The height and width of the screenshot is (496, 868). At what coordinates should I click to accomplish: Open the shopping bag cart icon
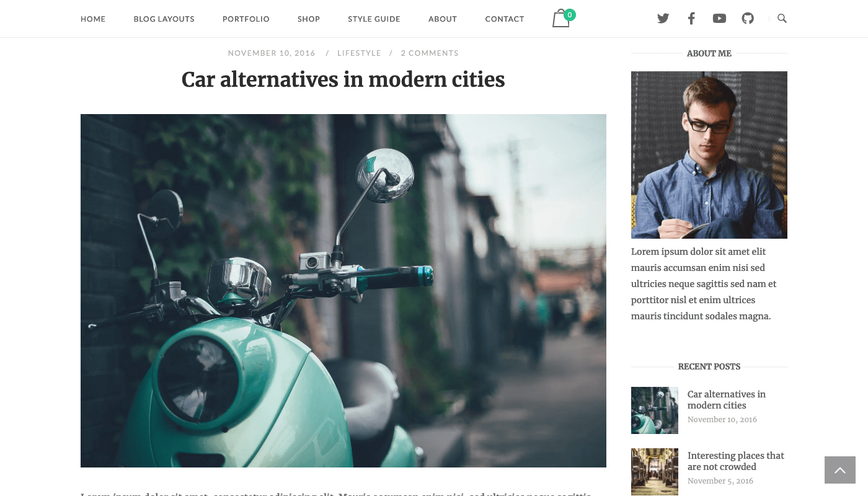point(560,19)
